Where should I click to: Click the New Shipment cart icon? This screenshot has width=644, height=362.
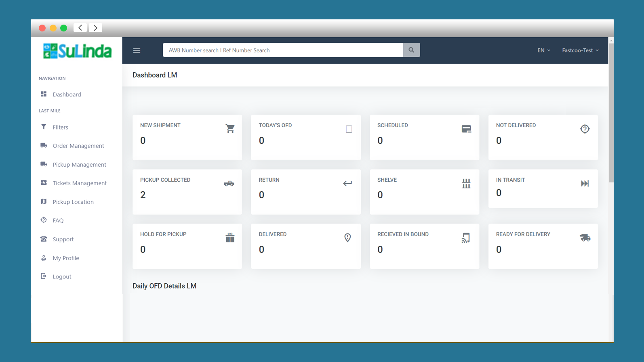pyautogui.click(x=230, y=129)
